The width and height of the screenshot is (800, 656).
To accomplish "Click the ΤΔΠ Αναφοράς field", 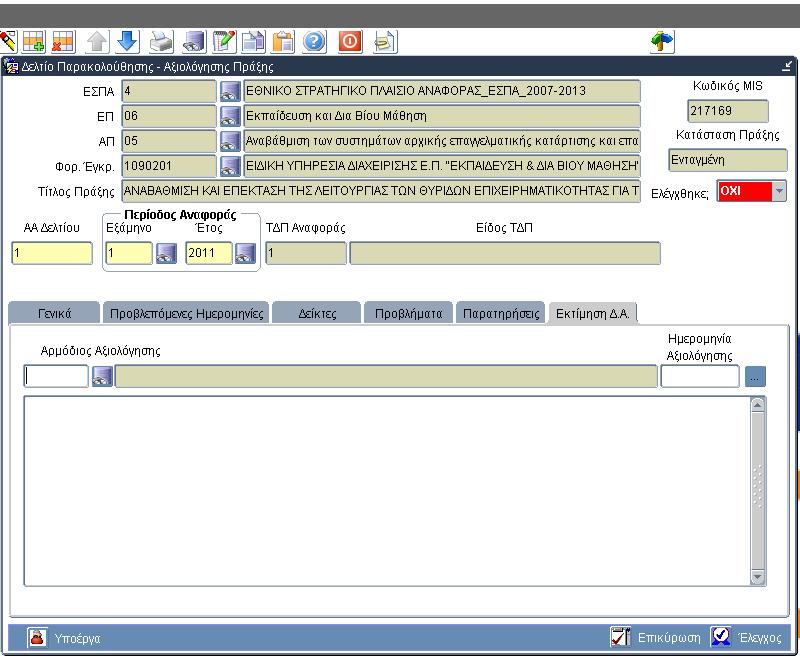I will pyautogui.click(x=306, y=253).
